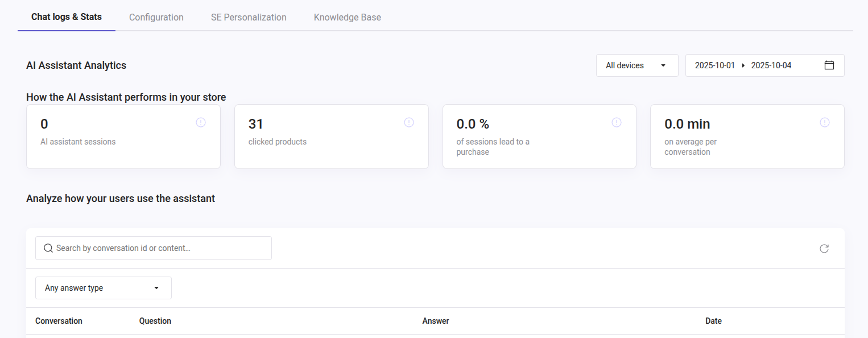The height and width of the screenshot is (338, 868).
Task: Click the arrow between the range dates
Action: (743, 65)
